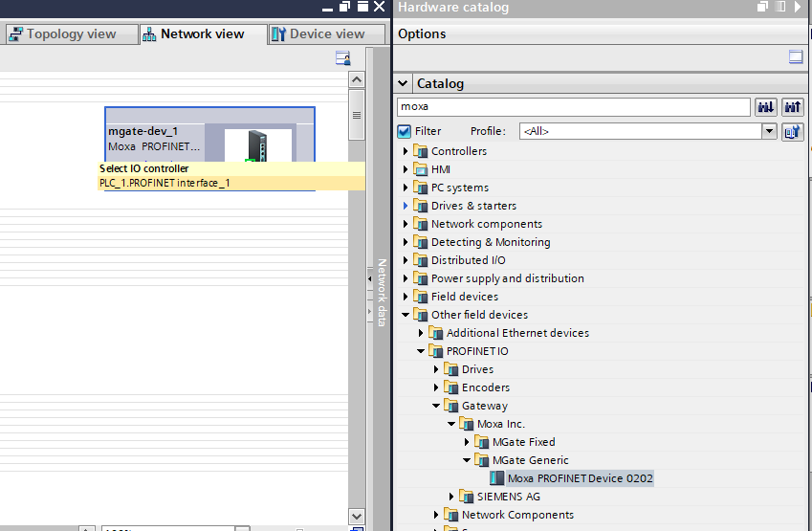Click the Distributed I/O folder icon
The width and height of the screenshot is (812, 531).
421,260
